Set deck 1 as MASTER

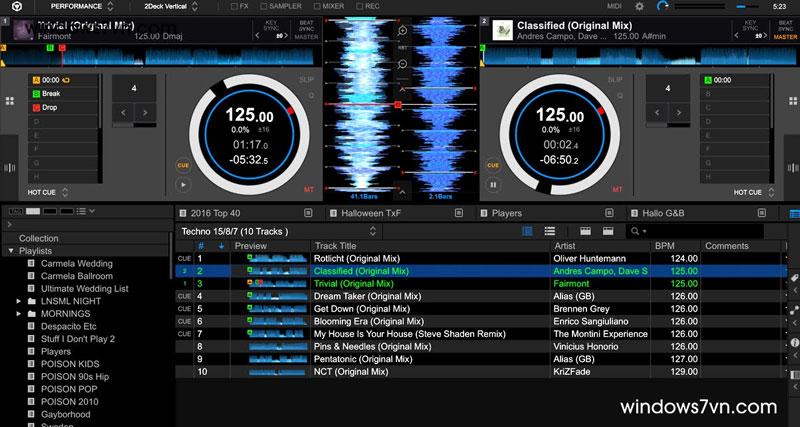[x=306, y=37]
